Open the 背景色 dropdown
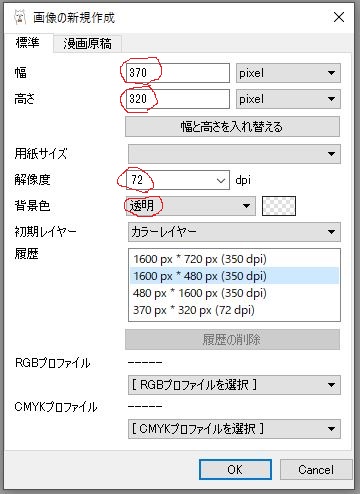This screenshot has width=360, height=494. 191,206
